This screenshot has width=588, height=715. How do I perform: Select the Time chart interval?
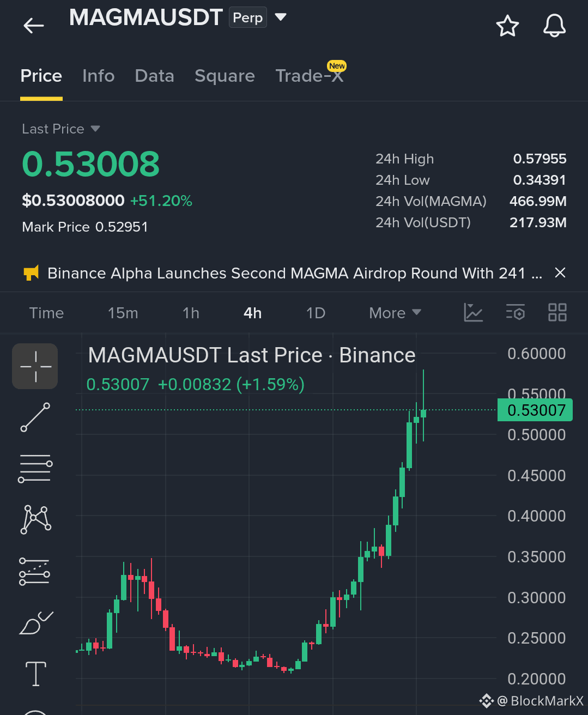pos(46,313)
